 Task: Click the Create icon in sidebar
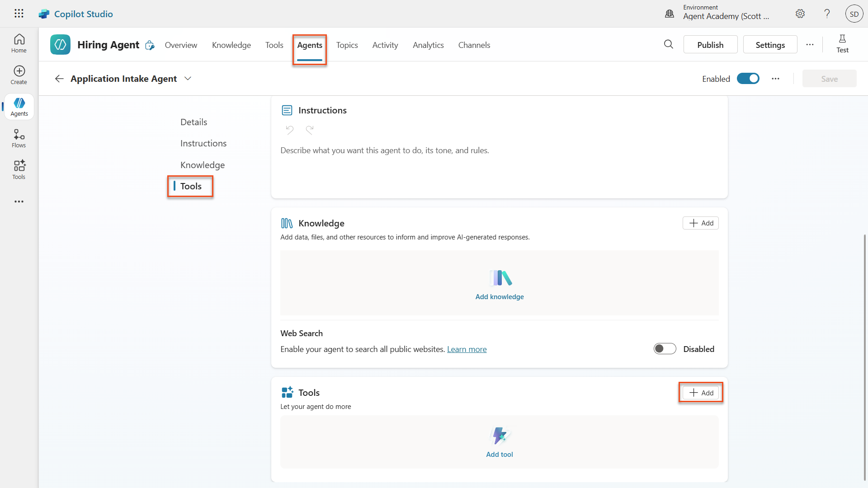[19, 75]
